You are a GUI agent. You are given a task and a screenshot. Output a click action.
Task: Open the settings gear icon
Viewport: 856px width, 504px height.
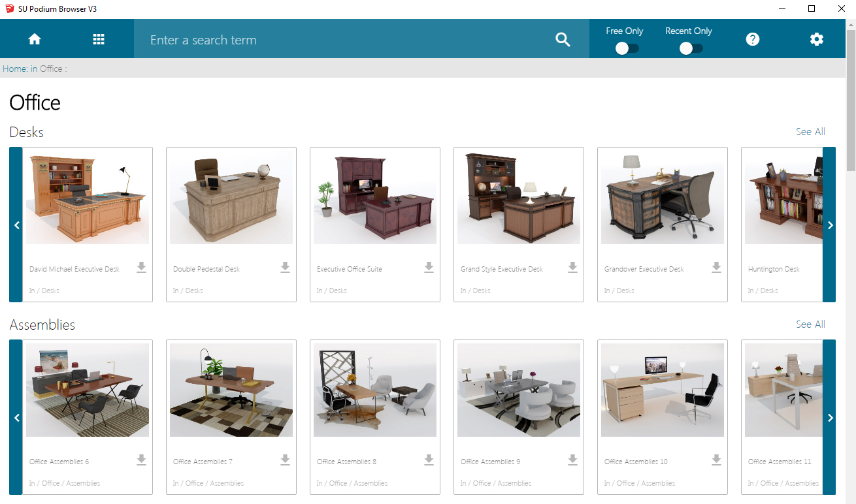coord(817,39)
